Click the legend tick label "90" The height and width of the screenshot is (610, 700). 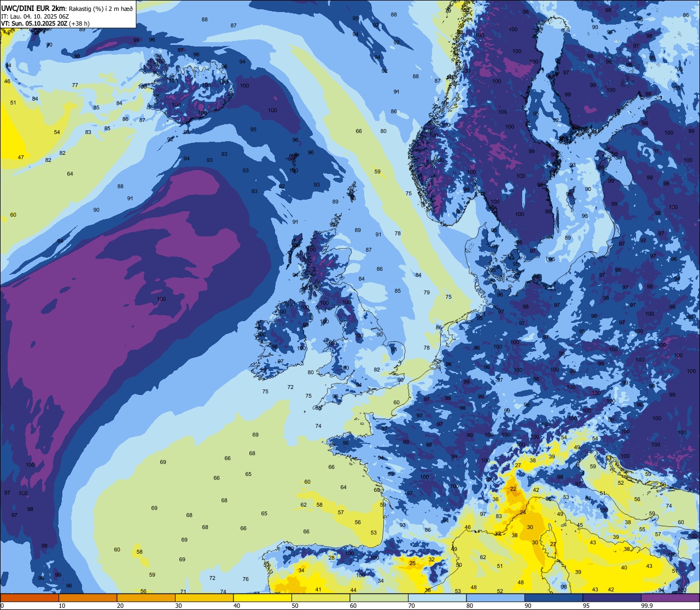point(528,606)
